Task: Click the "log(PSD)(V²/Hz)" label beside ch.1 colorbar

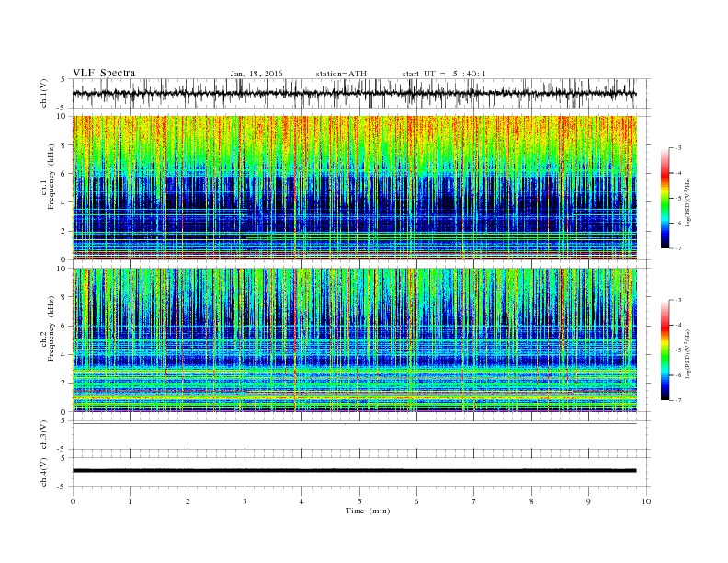Action: click(x=688, y=201)
